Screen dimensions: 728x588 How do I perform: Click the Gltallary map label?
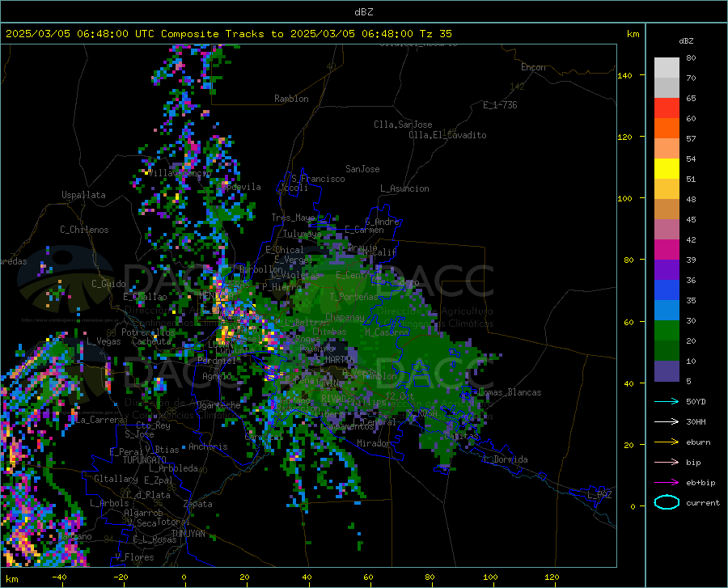click(x=116, y=479)
